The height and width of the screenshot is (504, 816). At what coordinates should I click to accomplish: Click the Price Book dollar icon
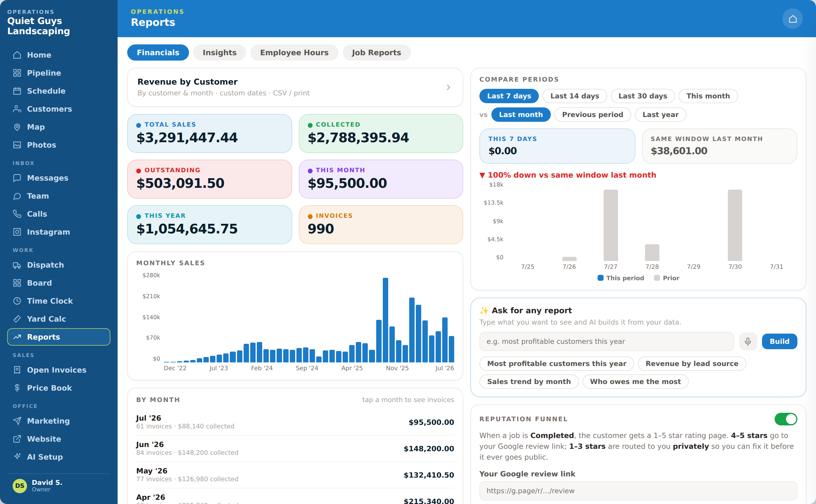(17, 388)
